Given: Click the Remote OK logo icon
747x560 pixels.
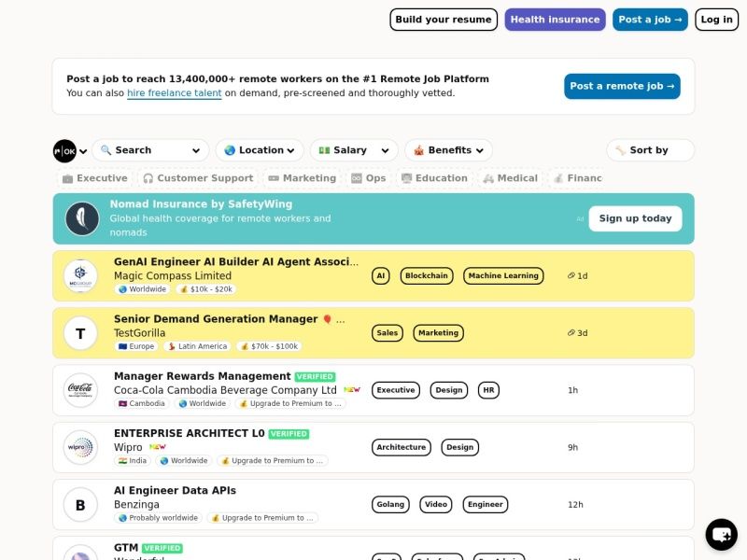Looking at the screenshot, I should click(x=64, y=151).
